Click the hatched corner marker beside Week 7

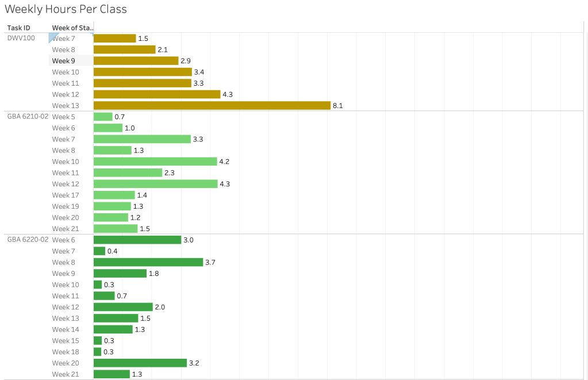coord(55,37)
